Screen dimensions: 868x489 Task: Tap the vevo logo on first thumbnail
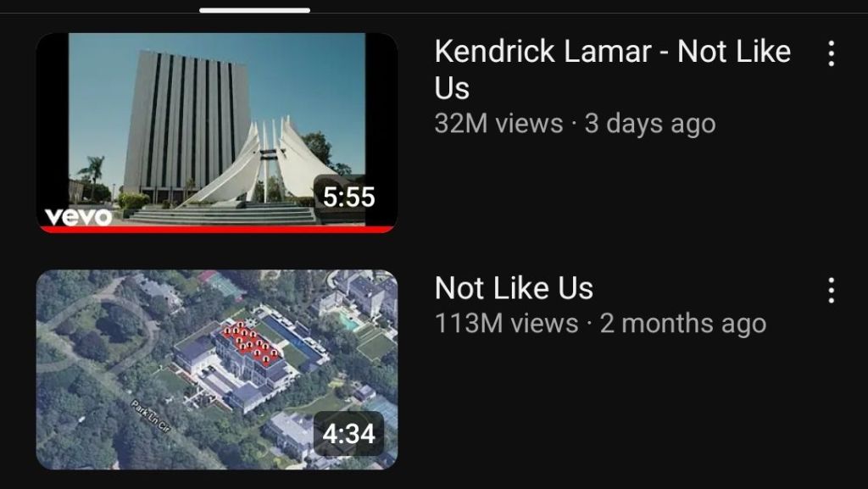pyautogui.click(x=78, y=216)
